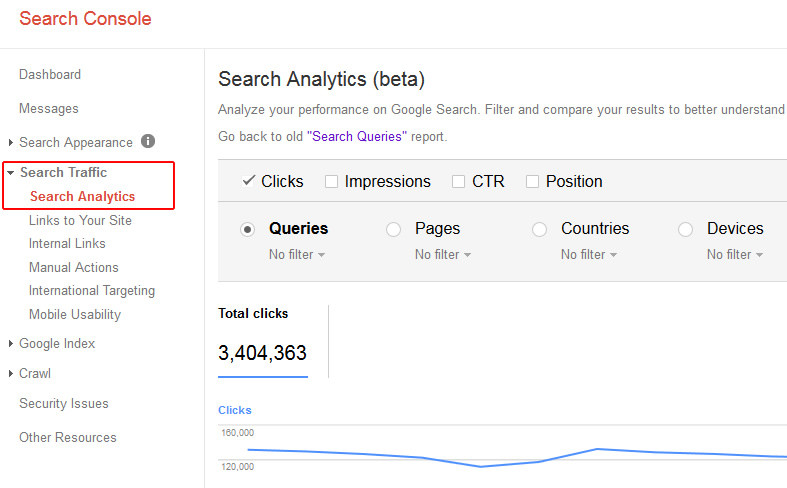The image size is (787, 488).
Task: Enable the CTR checkbox
Action: 458,181
